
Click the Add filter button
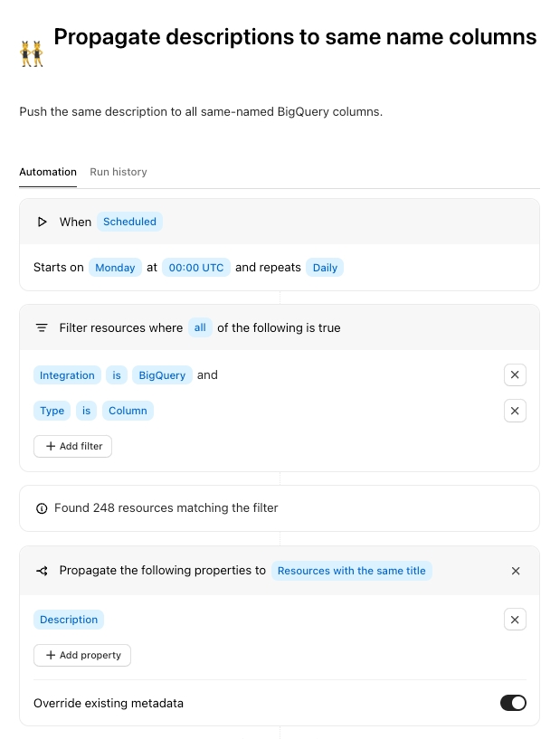(73, 446)
